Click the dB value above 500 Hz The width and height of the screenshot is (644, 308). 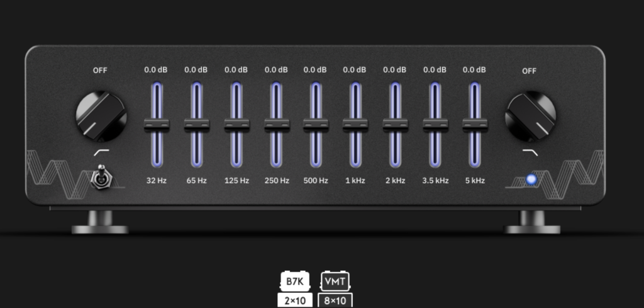316,70
